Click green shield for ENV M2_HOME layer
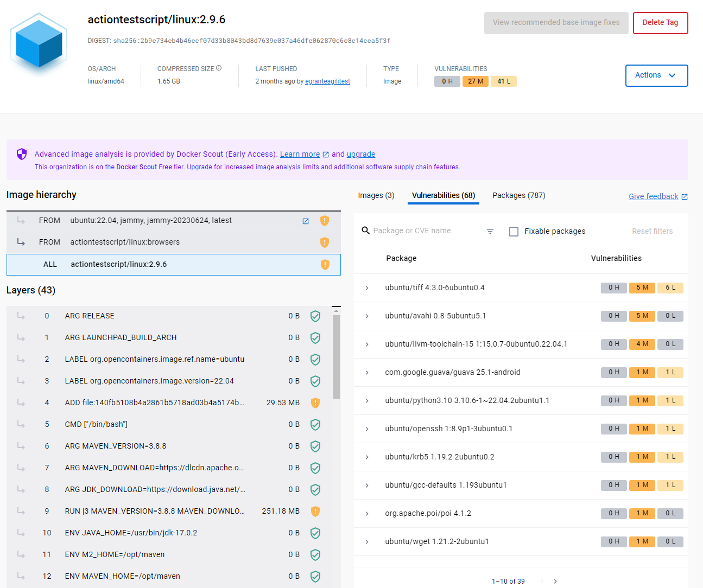Screen dimensions: 703x588 (315, 555)
